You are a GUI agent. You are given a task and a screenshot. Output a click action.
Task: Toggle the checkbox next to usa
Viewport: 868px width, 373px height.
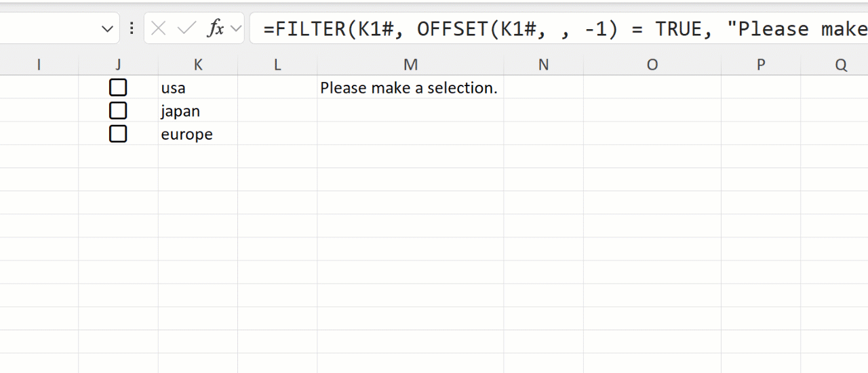tap(118, 87)
